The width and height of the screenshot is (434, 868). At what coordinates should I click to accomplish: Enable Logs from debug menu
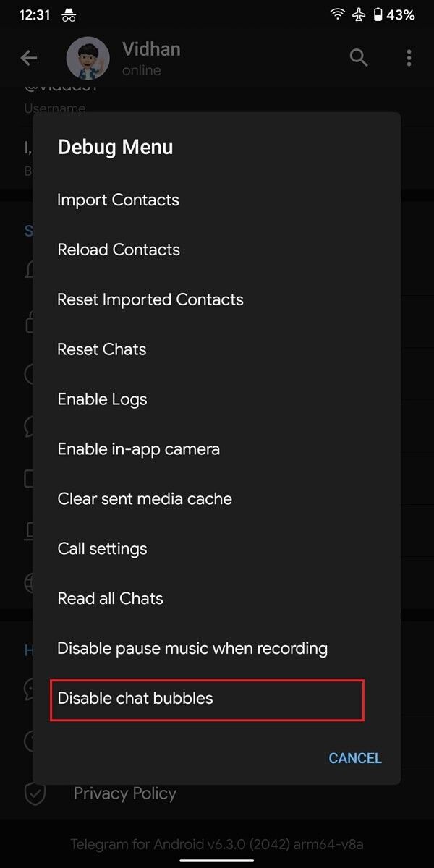tap(102, 399)
